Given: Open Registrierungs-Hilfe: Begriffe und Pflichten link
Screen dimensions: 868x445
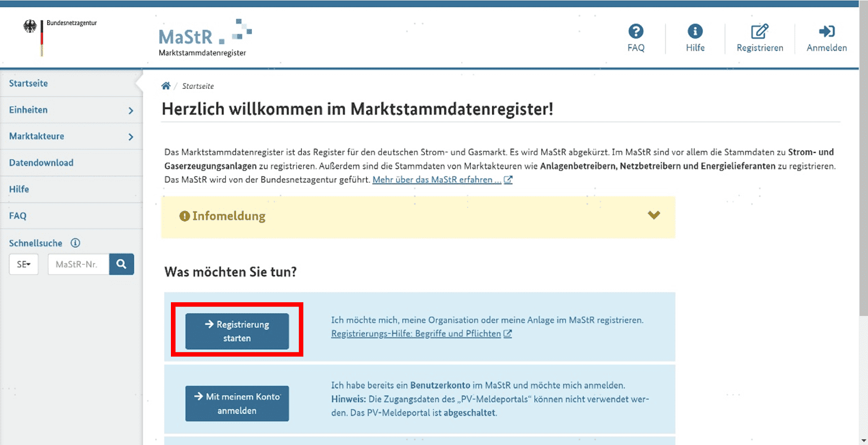Looking at the screenshot, I should (416, 334).
